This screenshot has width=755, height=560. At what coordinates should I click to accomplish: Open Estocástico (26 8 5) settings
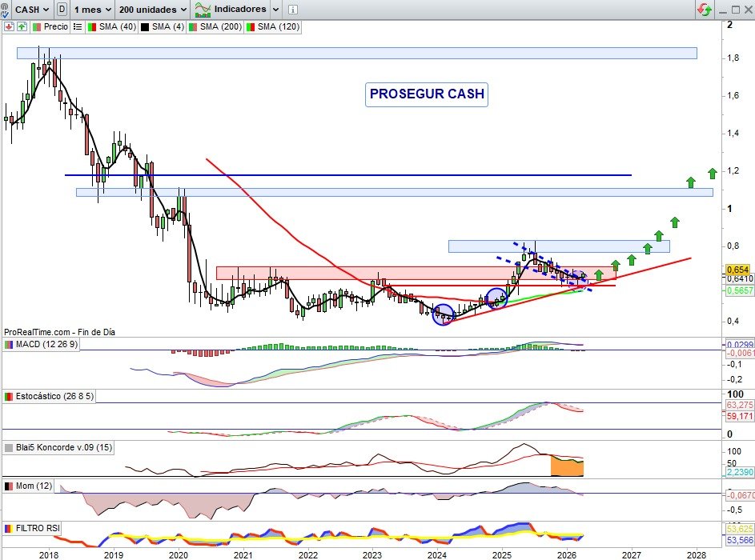(49, 396)
